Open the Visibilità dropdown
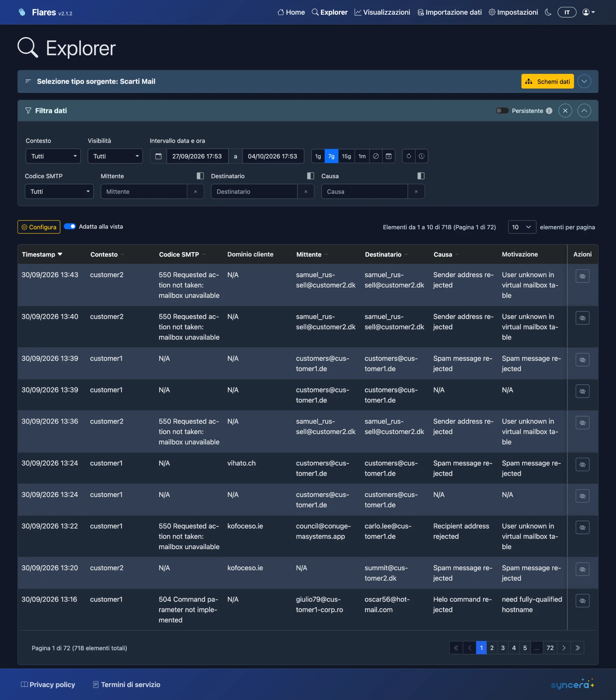Screen dimensions: 616x700 (x=115, y=156)
